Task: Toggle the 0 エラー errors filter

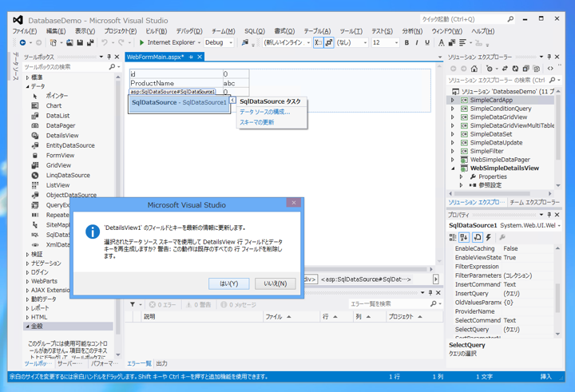Action: pos(162,305)
